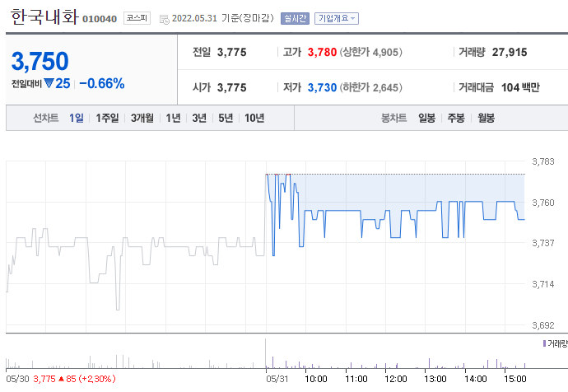This screenshot has height=392, width=568.
Task: Click the 선차트 label
Action: pyautogui.click(x=45, y=118)
